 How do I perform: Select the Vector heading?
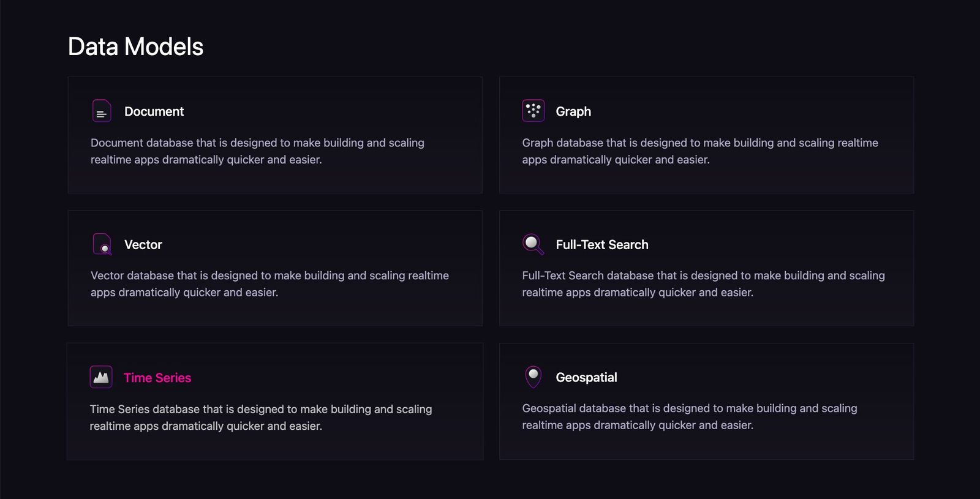coord(143,245)
